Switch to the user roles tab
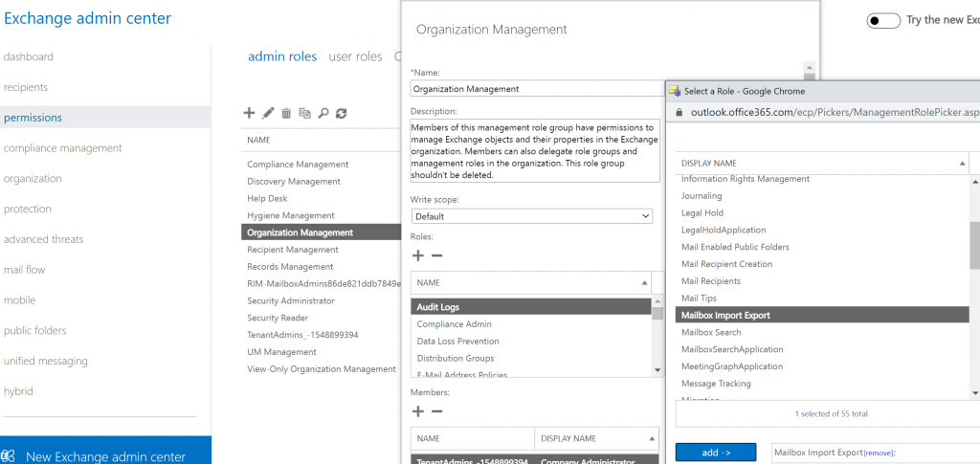 click(x=356, y=56)
